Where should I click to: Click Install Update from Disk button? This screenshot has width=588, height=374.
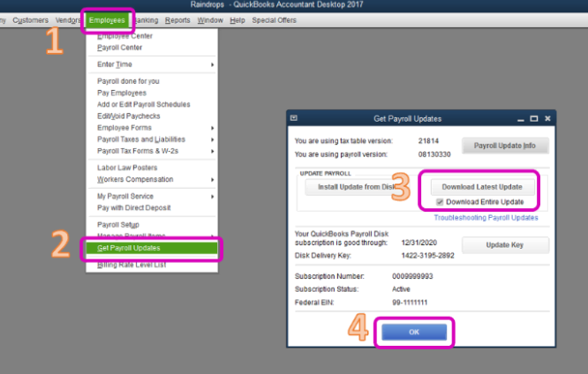click(356, 187)
